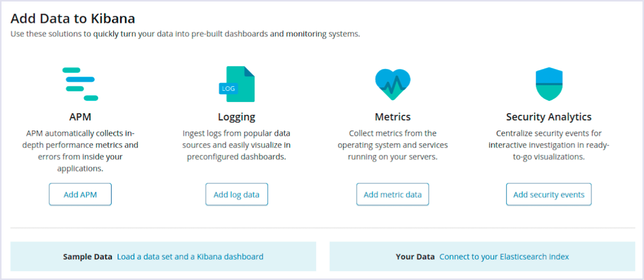
Task: Open Load a data set and Kibana dashboard link
Action: coord(190,257)
